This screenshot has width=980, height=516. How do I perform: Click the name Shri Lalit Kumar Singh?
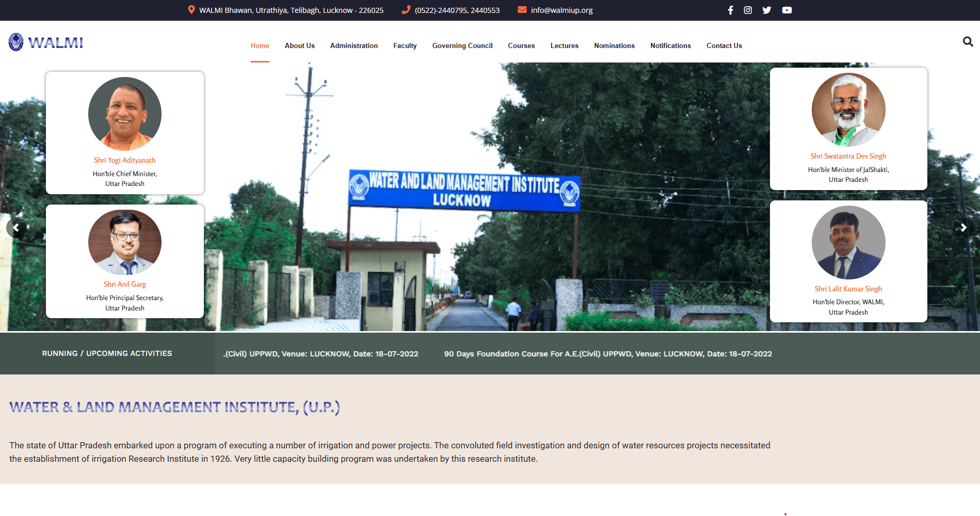[848, 289]
